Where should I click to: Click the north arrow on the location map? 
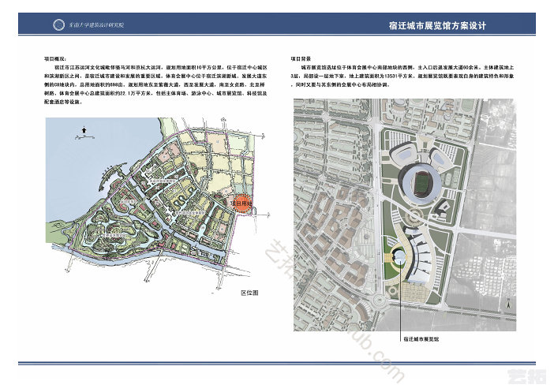(x=84, y=132)
